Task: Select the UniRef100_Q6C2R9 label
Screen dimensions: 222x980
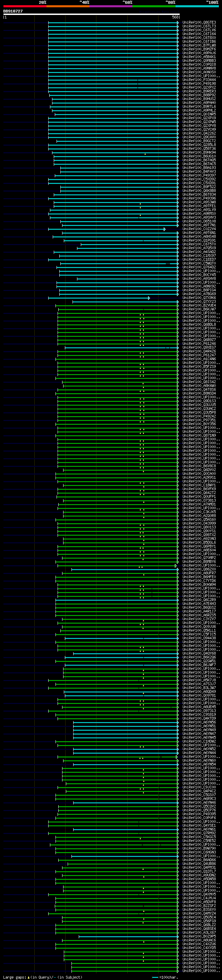Action: (x=199, y=600)
